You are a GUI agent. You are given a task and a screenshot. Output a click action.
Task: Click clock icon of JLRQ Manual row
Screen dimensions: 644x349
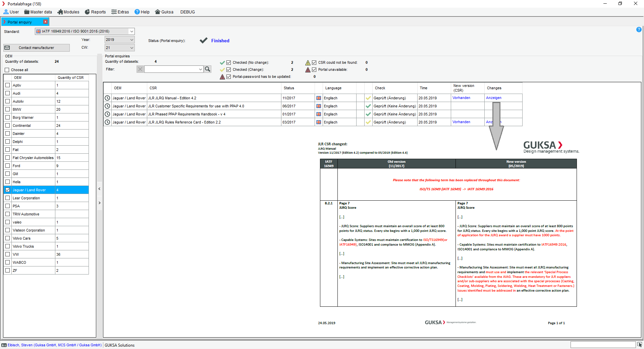click(x=107, y=98)
